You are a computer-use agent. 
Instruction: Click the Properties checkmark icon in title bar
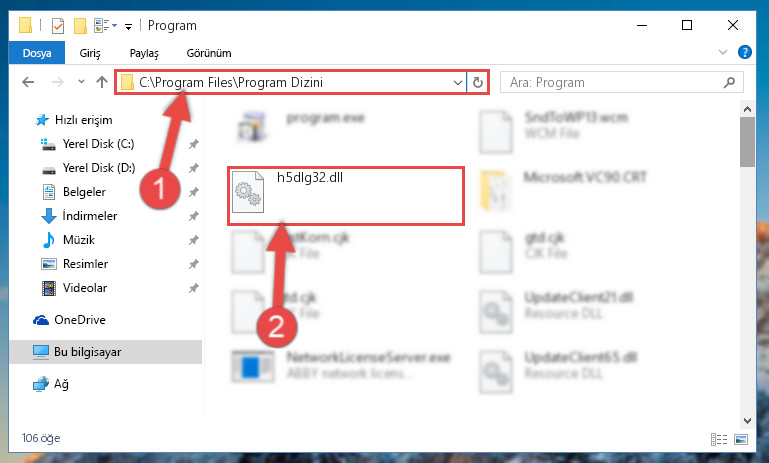pyautogui.click(x=58, y=26)
